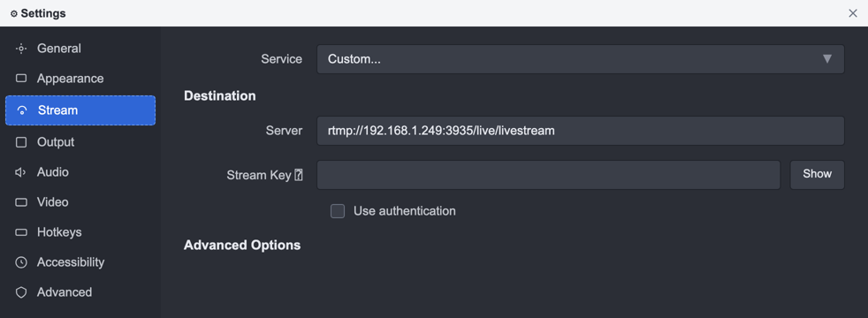Click the General sidebar icon
This screenshot has height=318, width=868.
point(21,49)
